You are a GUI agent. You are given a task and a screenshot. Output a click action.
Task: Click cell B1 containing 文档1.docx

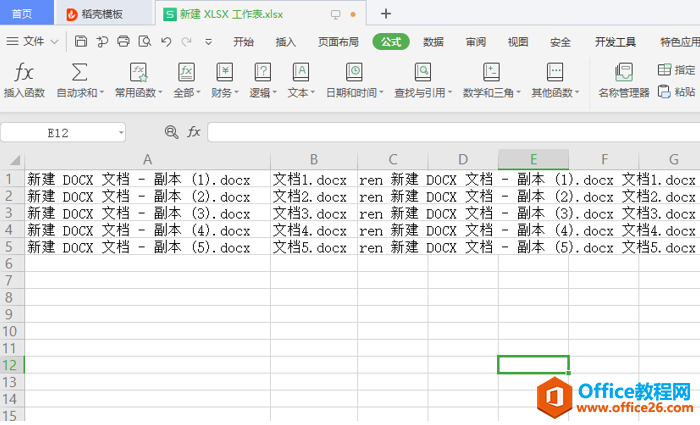(x=314, y=179)
